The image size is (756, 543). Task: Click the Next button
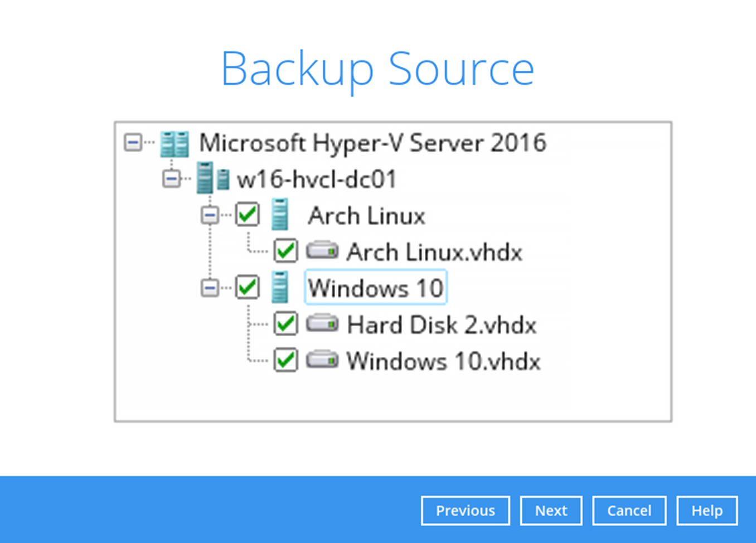click(551, 510)
